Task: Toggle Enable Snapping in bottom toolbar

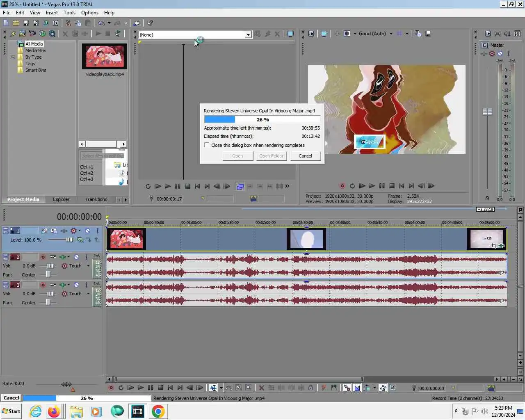Action: click(347, 388)
